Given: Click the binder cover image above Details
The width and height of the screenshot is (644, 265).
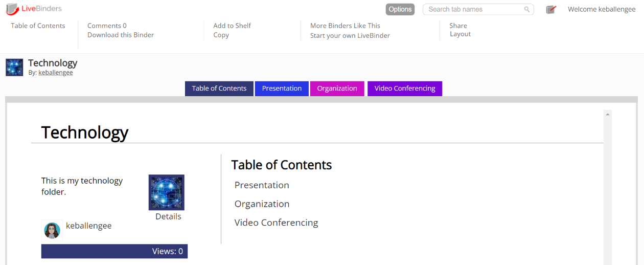Looking at the screenshot, I should (167, 192).
